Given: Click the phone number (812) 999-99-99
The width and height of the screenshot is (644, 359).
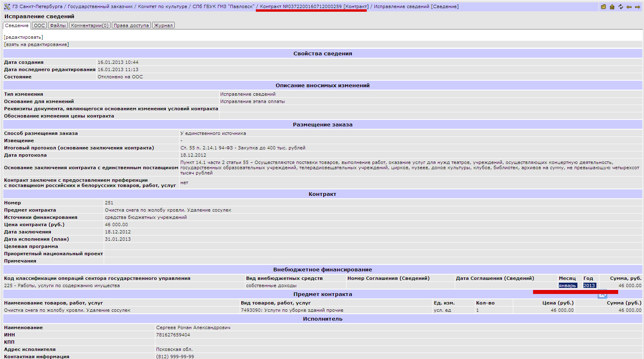Looking at the screenshot, I should click(175, 357).
